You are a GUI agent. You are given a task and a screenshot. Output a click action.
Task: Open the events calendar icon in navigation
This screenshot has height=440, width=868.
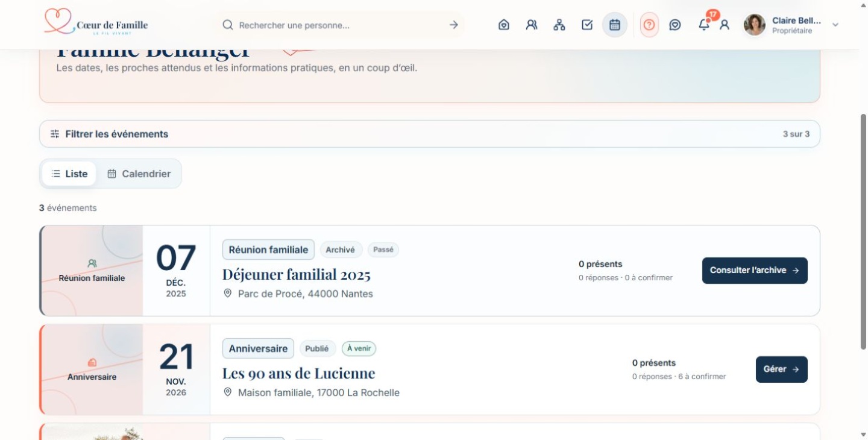[x=615, y=25]
